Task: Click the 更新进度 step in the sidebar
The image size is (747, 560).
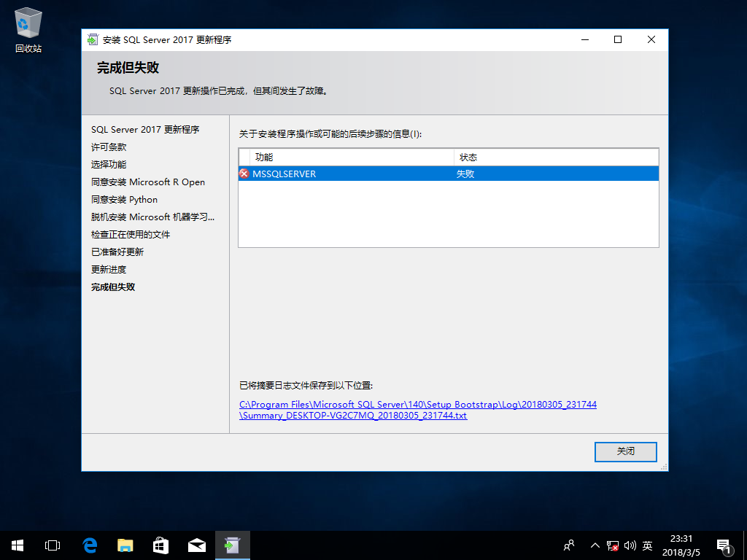Action: pyautogui.click(x=109, y=270)
